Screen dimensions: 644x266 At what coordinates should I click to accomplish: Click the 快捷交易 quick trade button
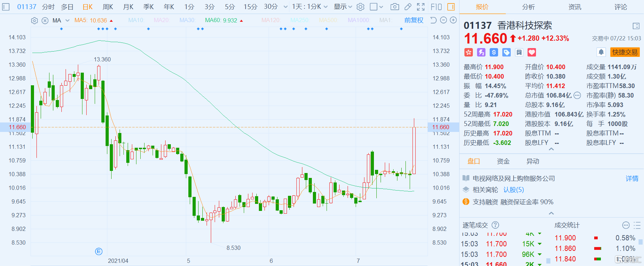[x=625, y=52]
